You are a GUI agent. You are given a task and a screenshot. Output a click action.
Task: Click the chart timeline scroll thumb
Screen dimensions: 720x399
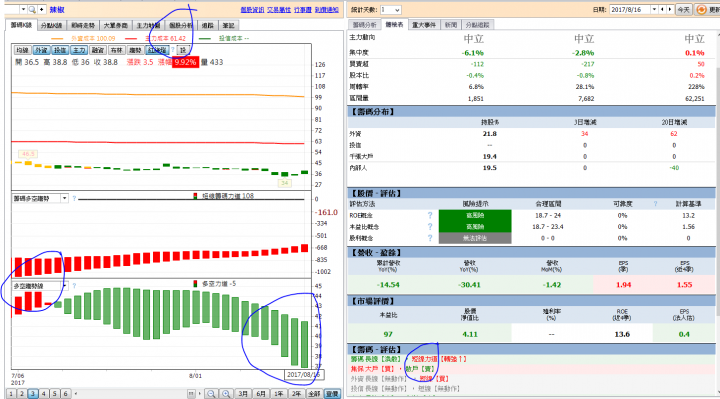click(x=191, y=393)
